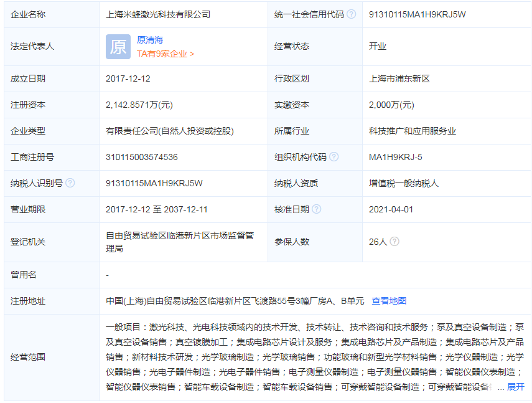Click insured count 26人
This screenshot has height=403, width=532.
tap(378, 242)
